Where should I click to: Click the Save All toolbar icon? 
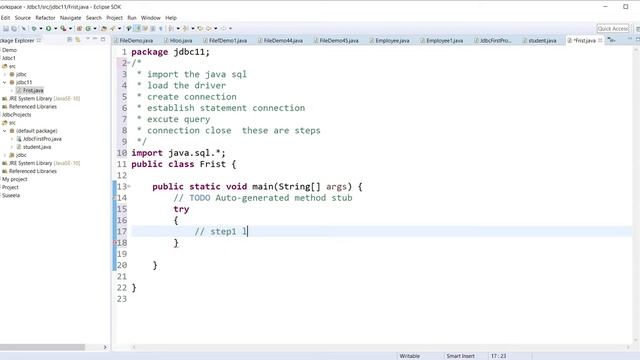click(x=14, y=29)
